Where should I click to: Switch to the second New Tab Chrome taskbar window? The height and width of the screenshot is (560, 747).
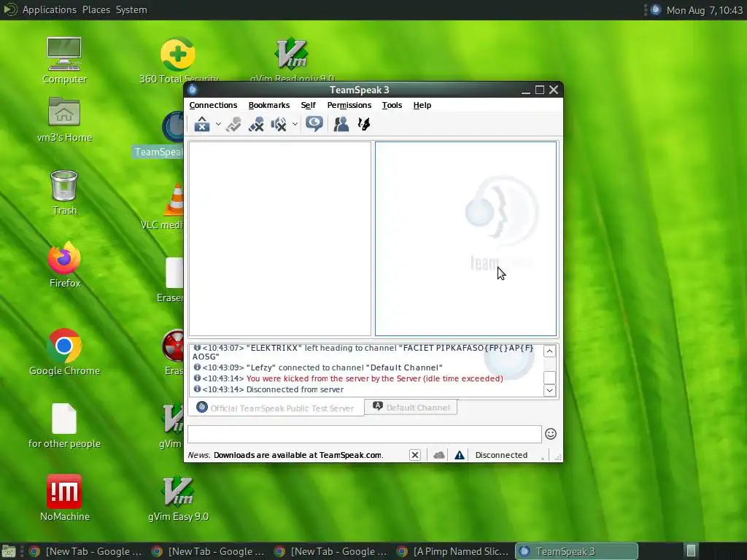pyautogui.click(x=208, y=551)
